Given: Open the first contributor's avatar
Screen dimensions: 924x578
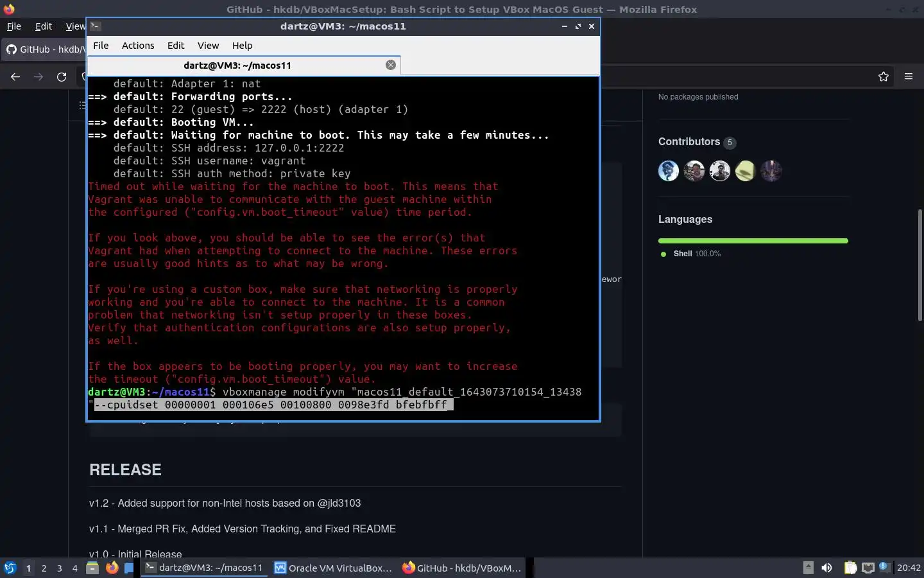Looking at the screenshot, I should (x=669, y=171).
